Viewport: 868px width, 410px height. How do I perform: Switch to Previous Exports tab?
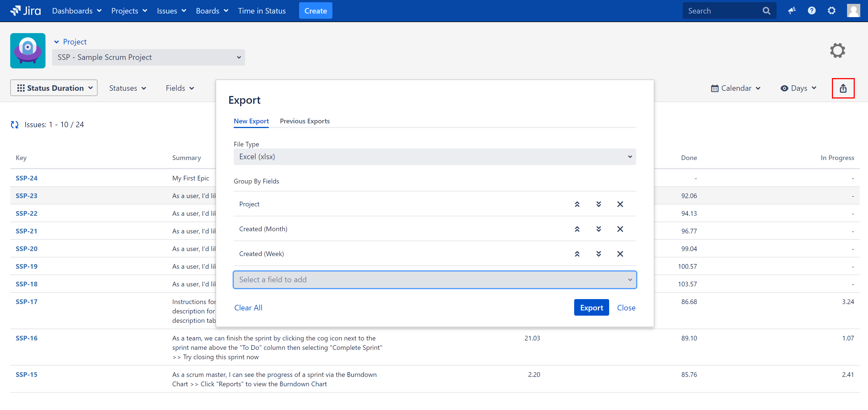[x=304, y=121]
